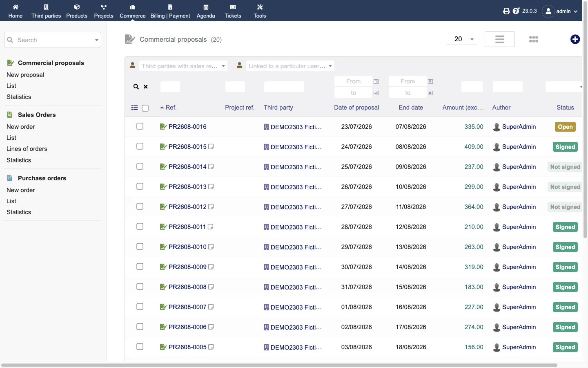Click the print icon in top bar
The image size is (588, 368).
tap(506, 11)
